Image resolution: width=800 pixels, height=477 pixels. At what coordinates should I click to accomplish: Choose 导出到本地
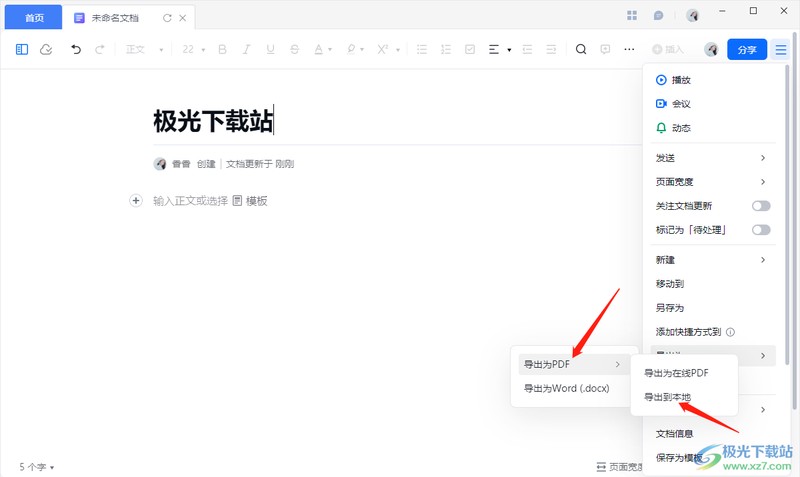[x=667, y=397]
